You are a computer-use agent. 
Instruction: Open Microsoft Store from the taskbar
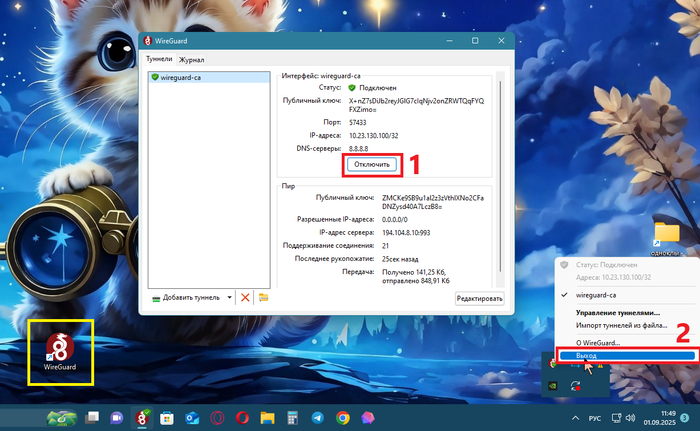[x=167, y=418]
